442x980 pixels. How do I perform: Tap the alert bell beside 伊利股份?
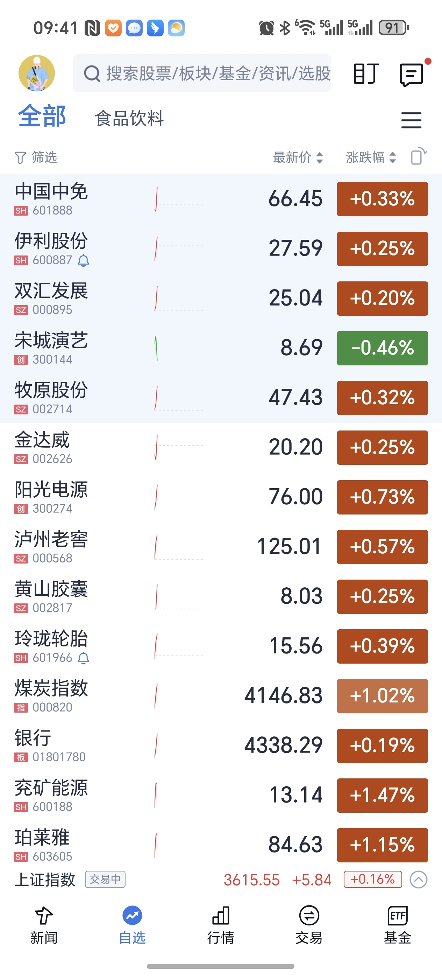[83, 261]
